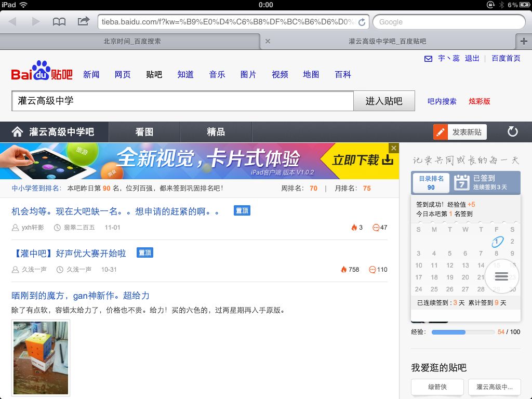Open the post 【灌中吧】好声优大赛开始啦

(69, 254)
